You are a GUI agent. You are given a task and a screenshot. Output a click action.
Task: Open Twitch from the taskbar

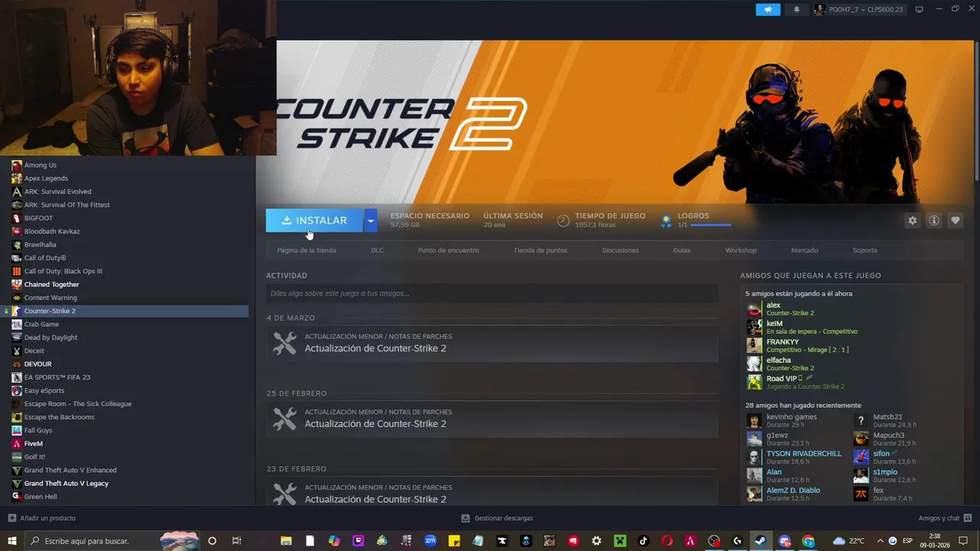(358, 541)
